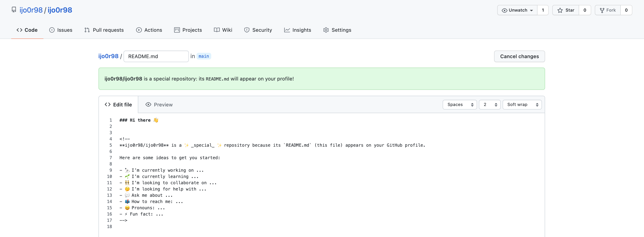Click the Projects board icon
Screen dimensions: 644x237
click(x=177, y=30)
